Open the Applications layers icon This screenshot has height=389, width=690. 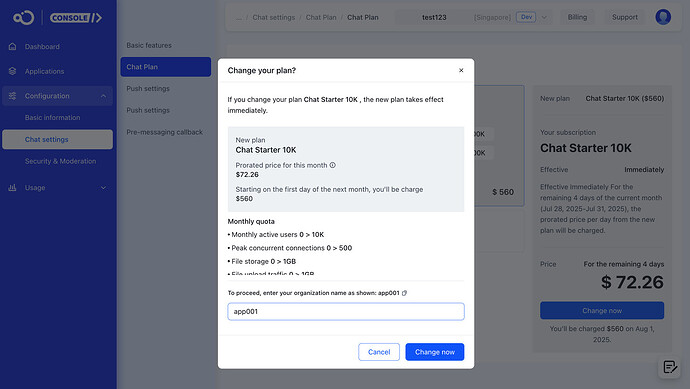(x=12, y=71)
